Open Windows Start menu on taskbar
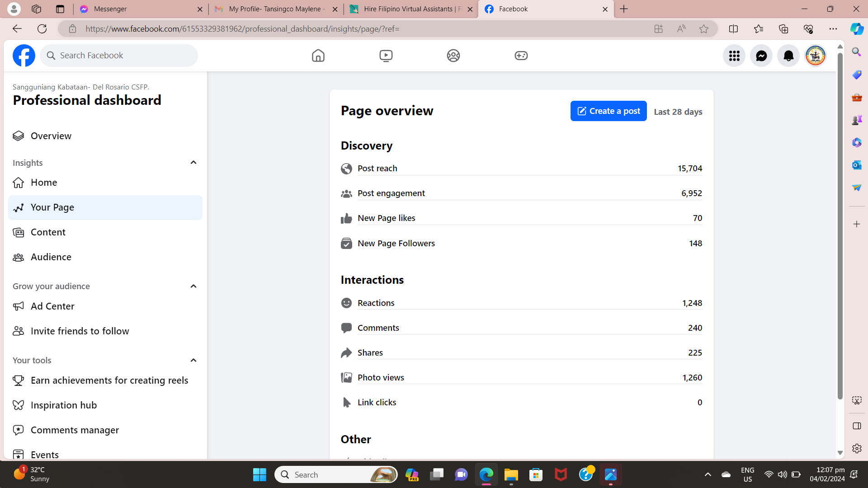The height and width of the screenshot is (488, 868). 259,474
